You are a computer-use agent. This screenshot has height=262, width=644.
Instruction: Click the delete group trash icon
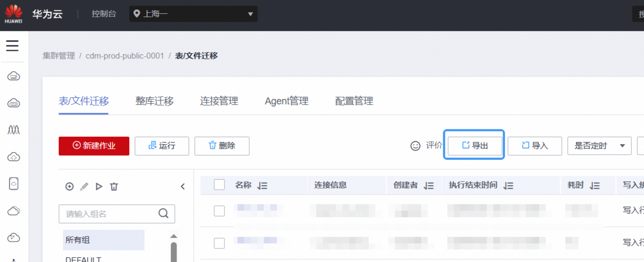click(x=114, y=186)
